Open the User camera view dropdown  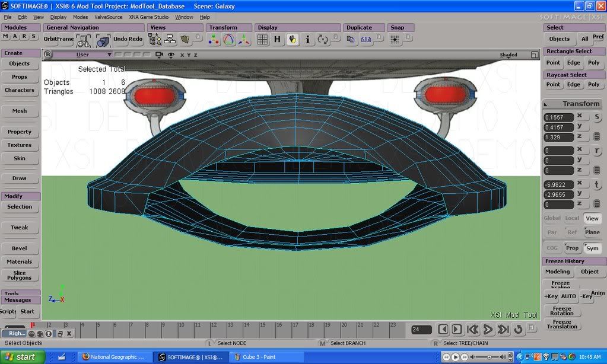pos(82,55)
